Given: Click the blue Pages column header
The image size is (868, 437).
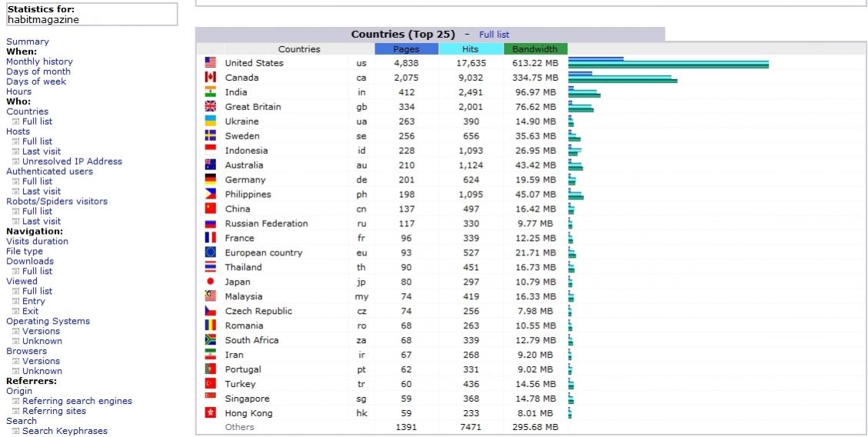Looking at the screenshot, I should point(406,48).
